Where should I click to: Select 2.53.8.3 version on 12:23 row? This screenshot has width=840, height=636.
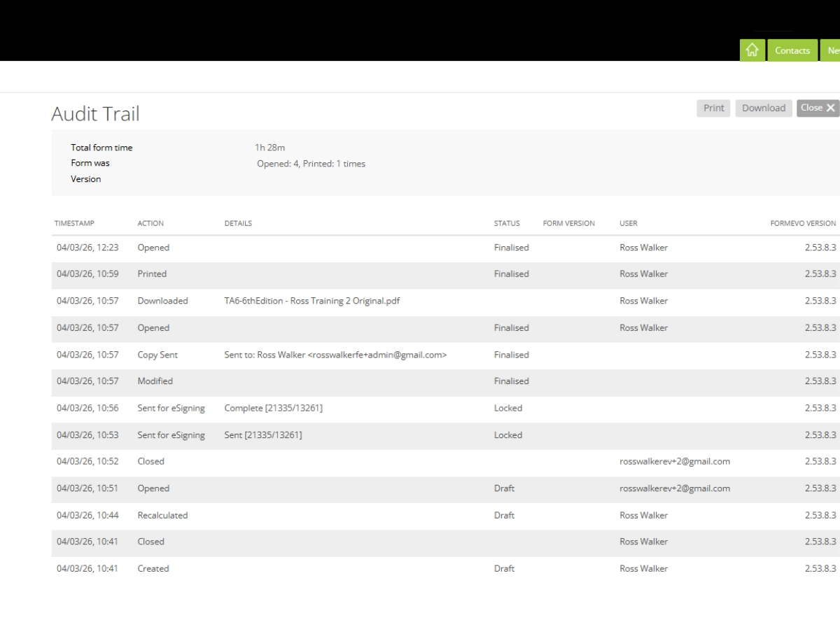click(820, 248)
